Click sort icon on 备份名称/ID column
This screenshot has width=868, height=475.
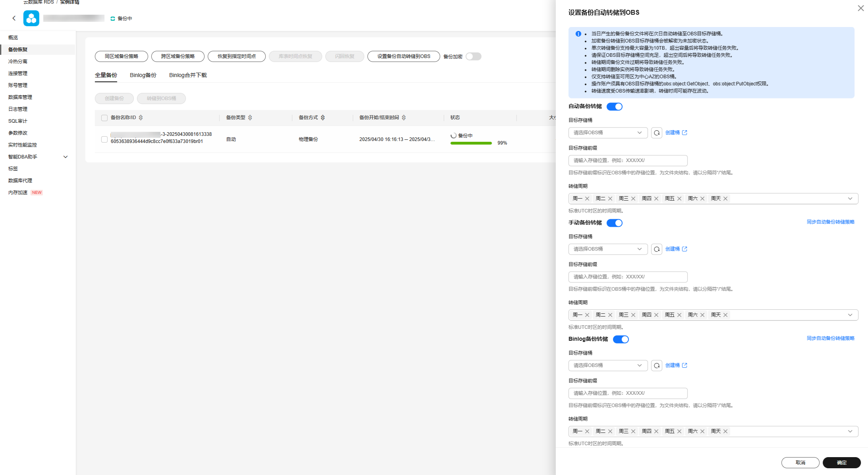[141, 118]
